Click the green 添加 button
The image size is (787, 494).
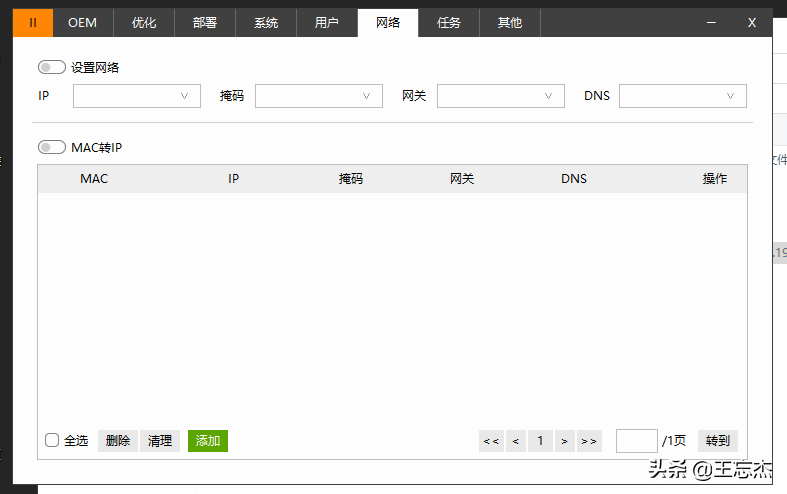[x=208, y=441]
